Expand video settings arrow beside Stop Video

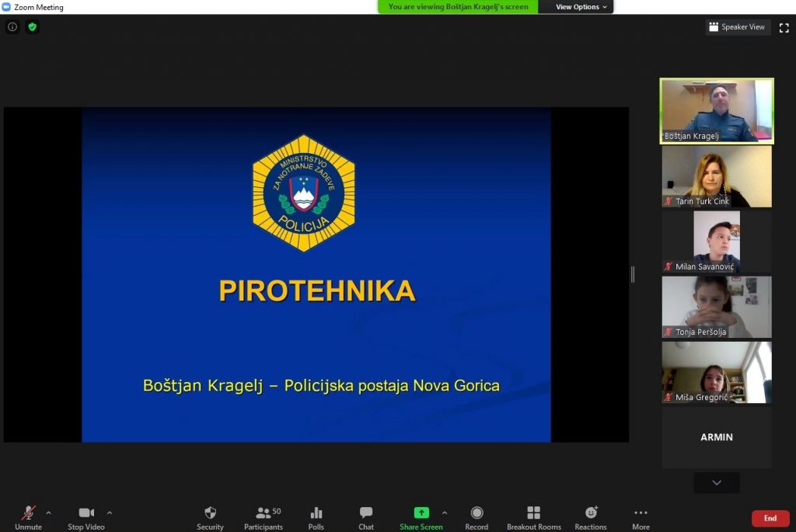110,513
